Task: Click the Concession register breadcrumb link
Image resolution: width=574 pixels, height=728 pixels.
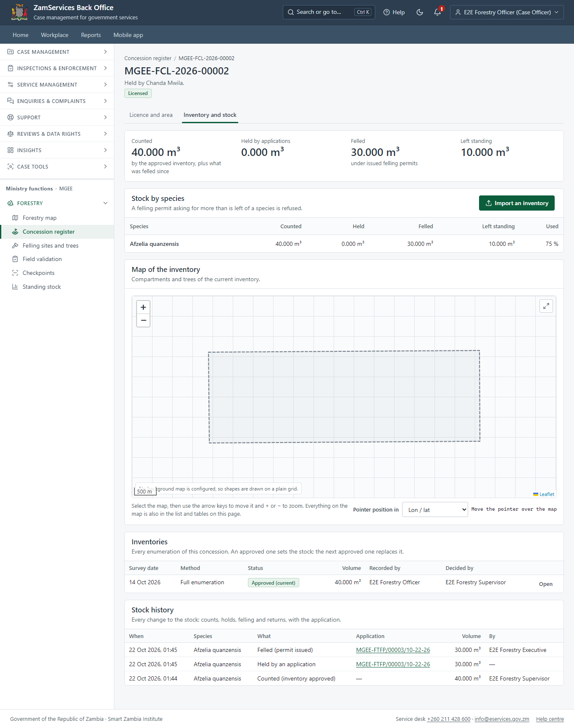Action: (148, 58)
